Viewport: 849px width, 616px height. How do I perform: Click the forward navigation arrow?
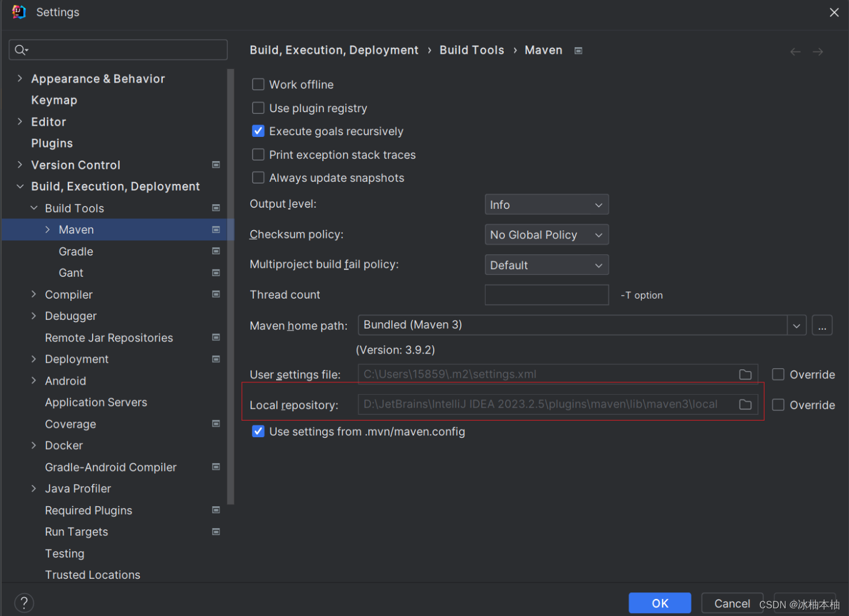[818, 52]
